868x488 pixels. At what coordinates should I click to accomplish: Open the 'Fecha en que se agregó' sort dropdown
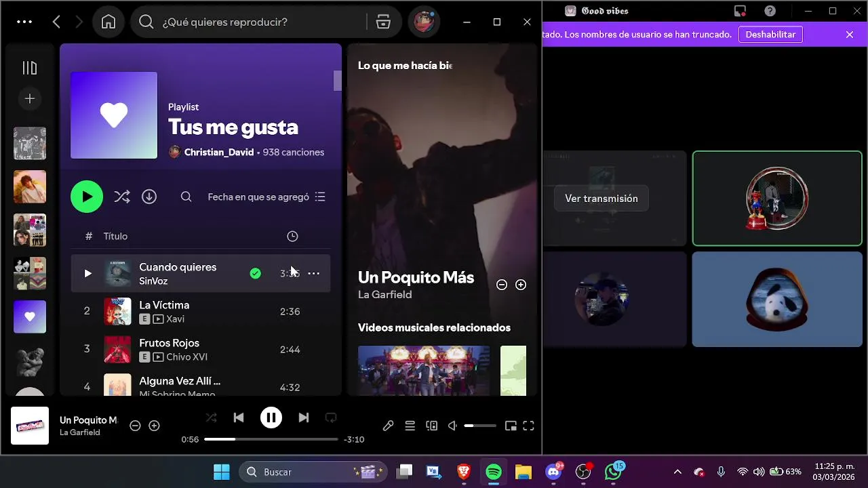[x=267, y=197]
